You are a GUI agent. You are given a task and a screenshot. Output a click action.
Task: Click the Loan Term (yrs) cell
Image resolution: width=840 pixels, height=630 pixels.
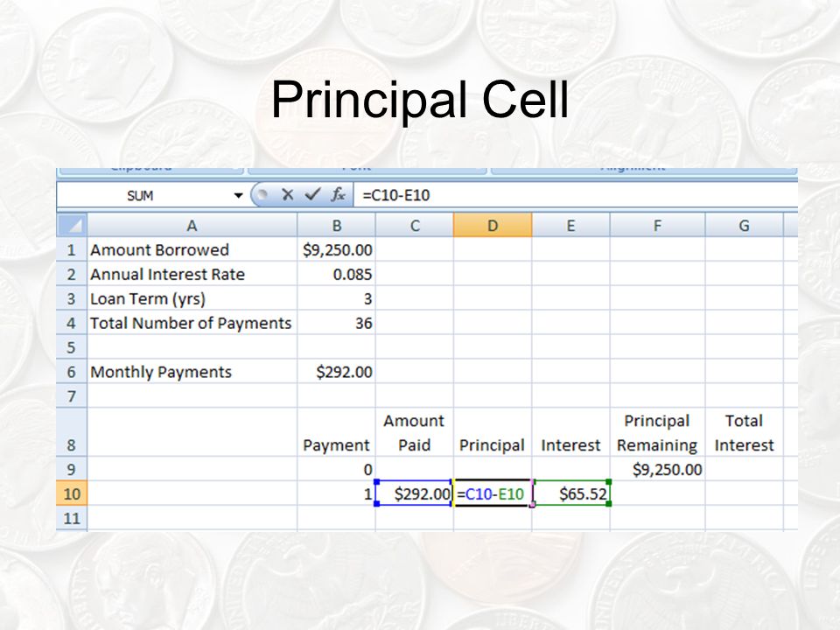(192, 298)
